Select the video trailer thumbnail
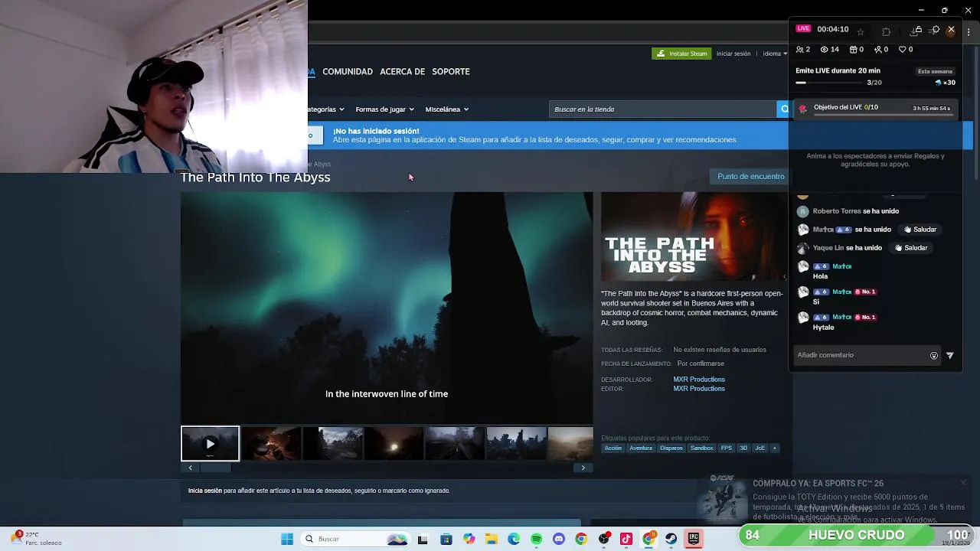 point(210,444)
